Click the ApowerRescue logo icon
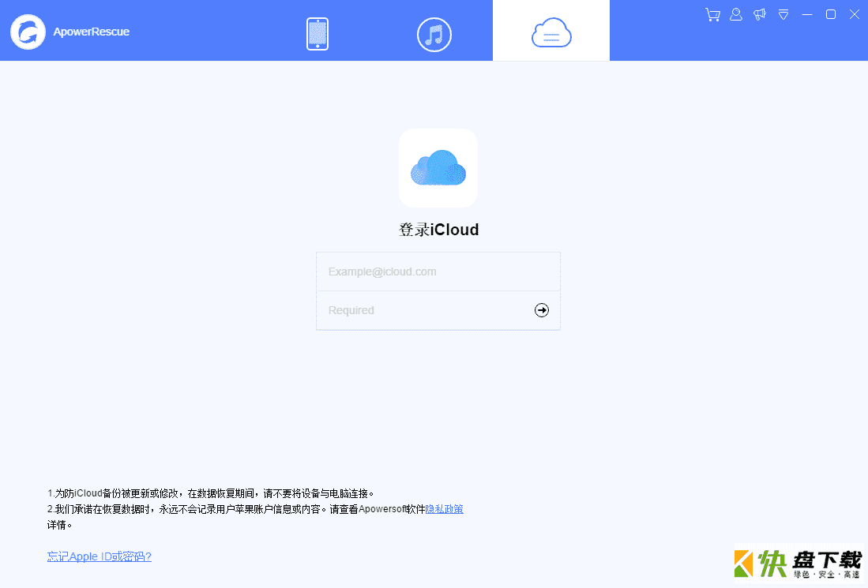 [x=28, y=32]
